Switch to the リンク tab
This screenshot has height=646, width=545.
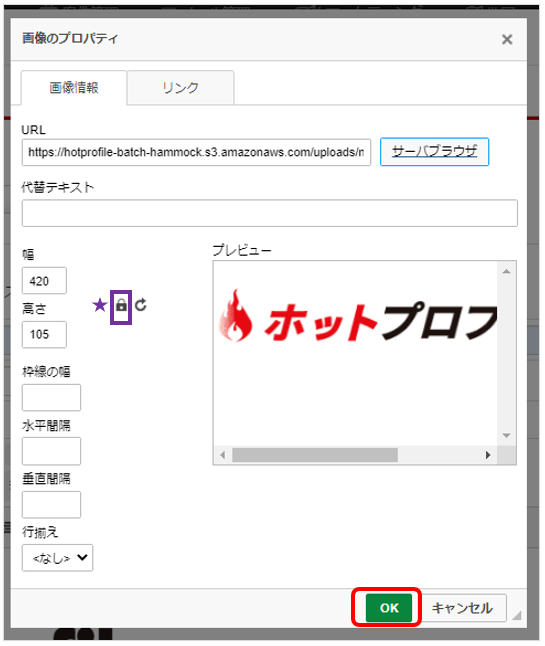point(180,88)
